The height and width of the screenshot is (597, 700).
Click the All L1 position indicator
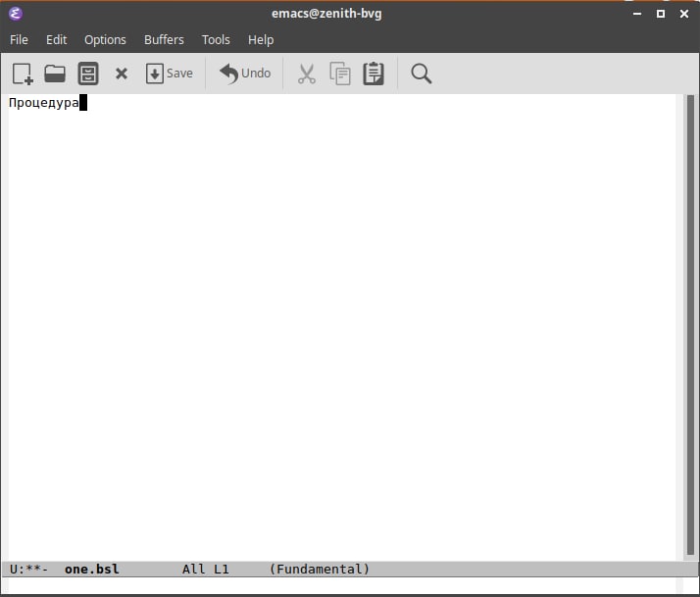pyautogui.click(x=205, y=569)
